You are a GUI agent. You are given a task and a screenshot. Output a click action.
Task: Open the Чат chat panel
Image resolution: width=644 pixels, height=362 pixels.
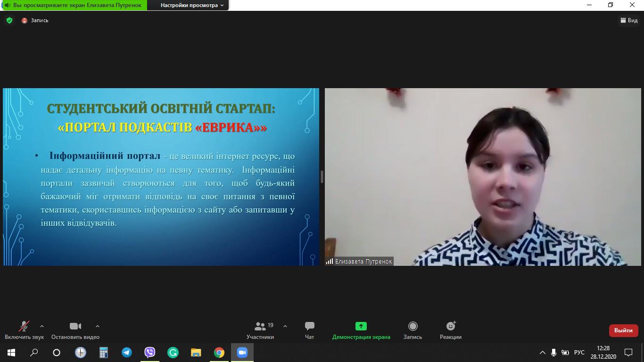310,330
